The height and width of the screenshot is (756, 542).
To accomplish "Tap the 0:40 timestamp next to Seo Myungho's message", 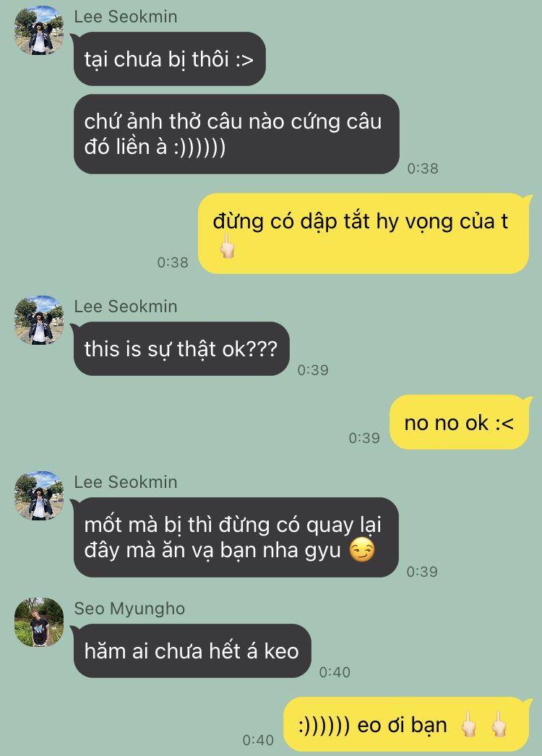I will click(335, 671).
